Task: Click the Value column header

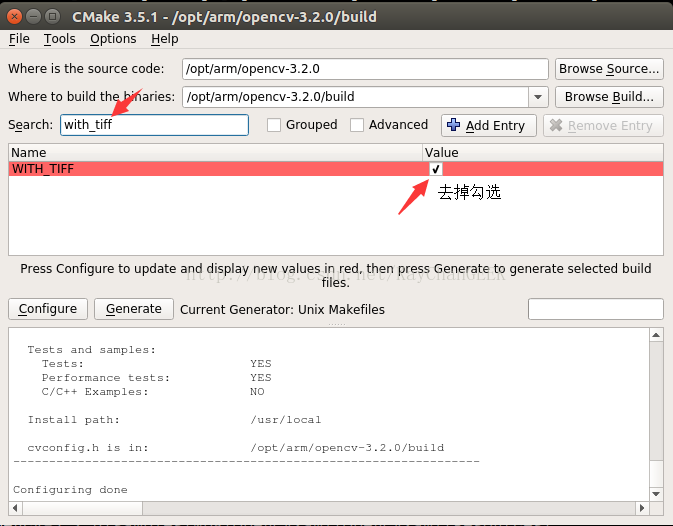Action: click(543, 152)
